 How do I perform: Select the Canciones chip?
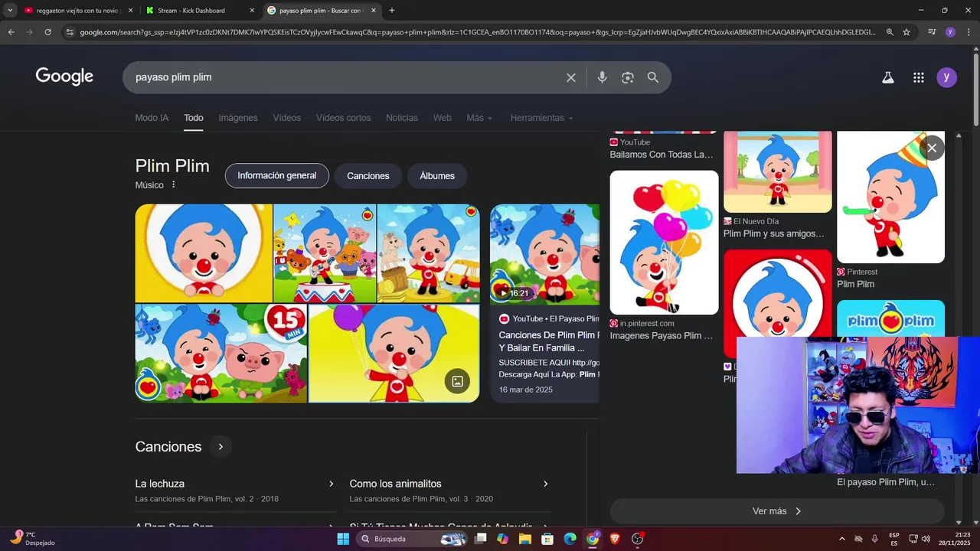click(368, 175)
